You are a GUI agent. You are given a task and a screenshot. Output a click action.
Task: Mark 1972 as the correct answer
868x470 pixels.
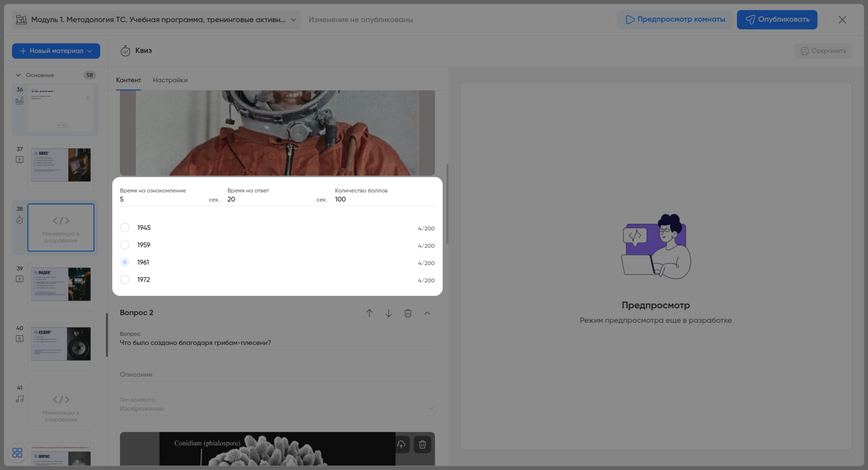pyautogui.click(x=125, y=279)
